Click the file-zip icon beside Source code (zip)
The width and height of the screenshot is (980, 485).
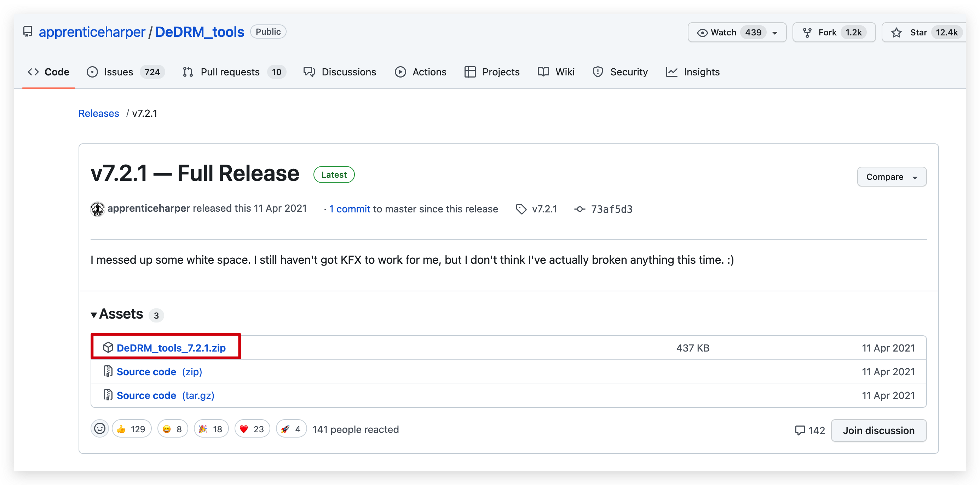pyautogui.click(x=108, y=371)
